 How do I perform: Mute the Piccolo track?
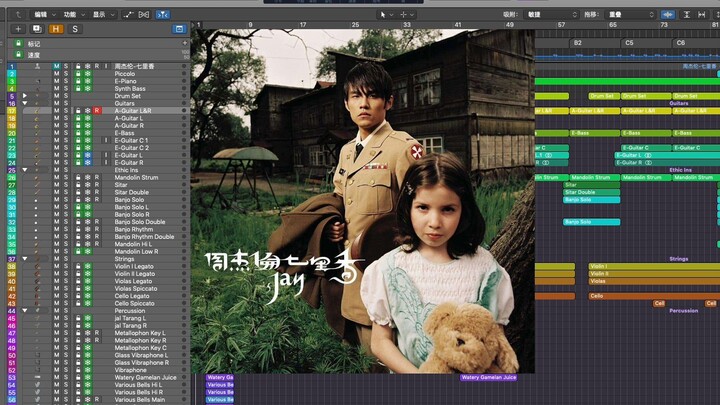pos(56,73)
